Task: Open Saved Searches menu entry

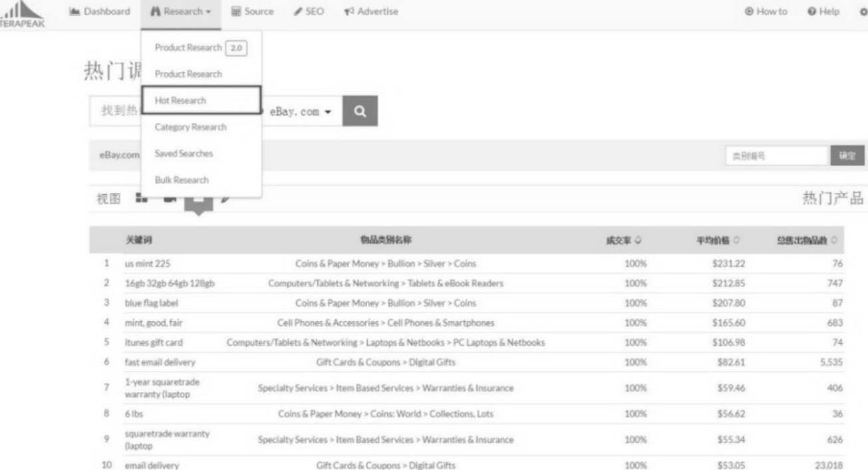Action: tap(184, 154)
